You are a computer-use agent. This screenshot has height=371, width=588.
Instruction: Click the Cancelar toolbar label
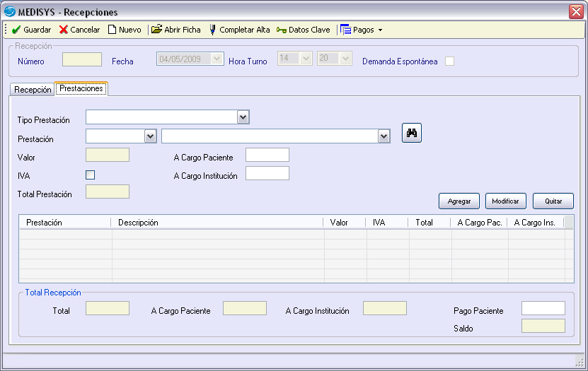pos(85,30)
